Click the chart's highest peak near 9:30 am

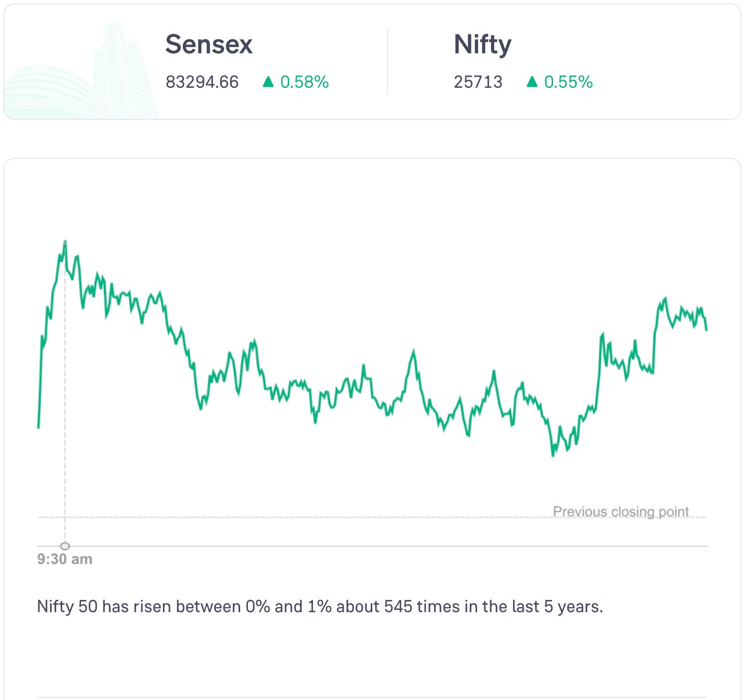pos(65,241)
